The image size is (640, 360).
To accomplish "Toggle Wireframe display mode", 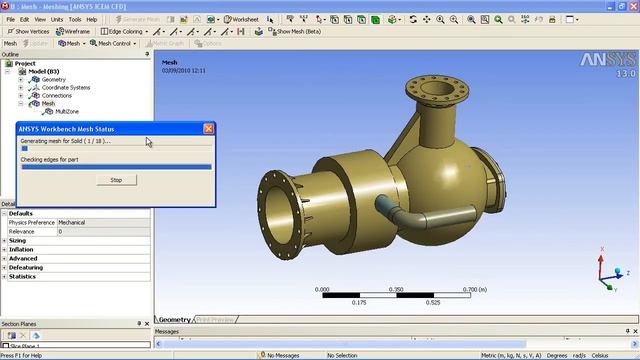I will 73,31.
